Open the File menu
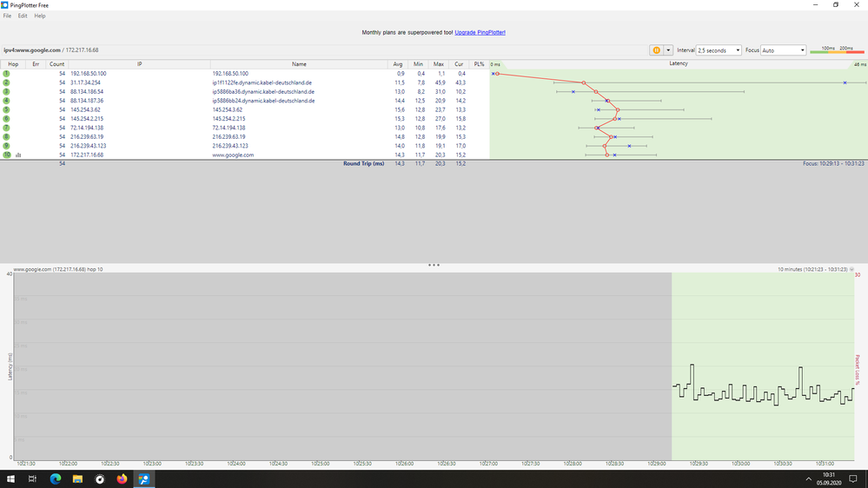 click(7, 16)
